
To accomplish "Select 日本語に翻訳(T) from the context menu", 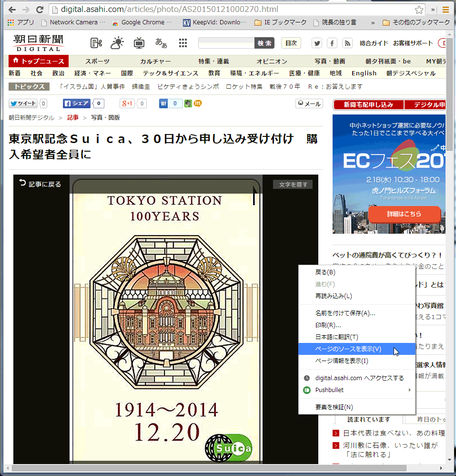I will (357, 337).
